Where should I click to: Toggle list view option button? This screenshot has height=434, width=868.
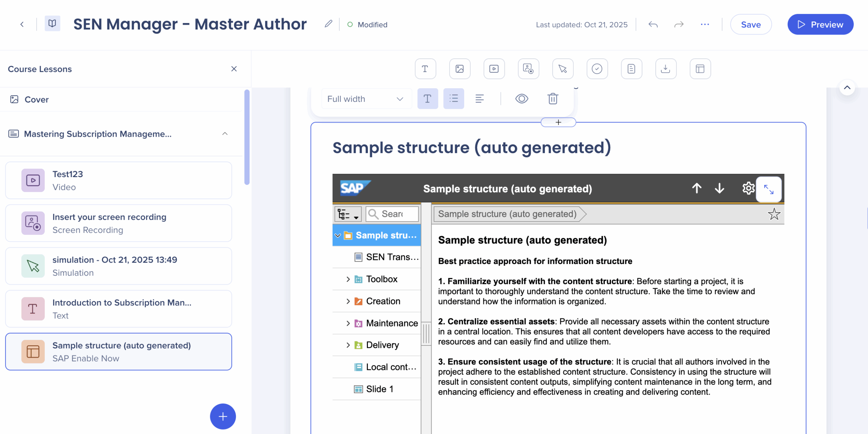pos(454,99)
